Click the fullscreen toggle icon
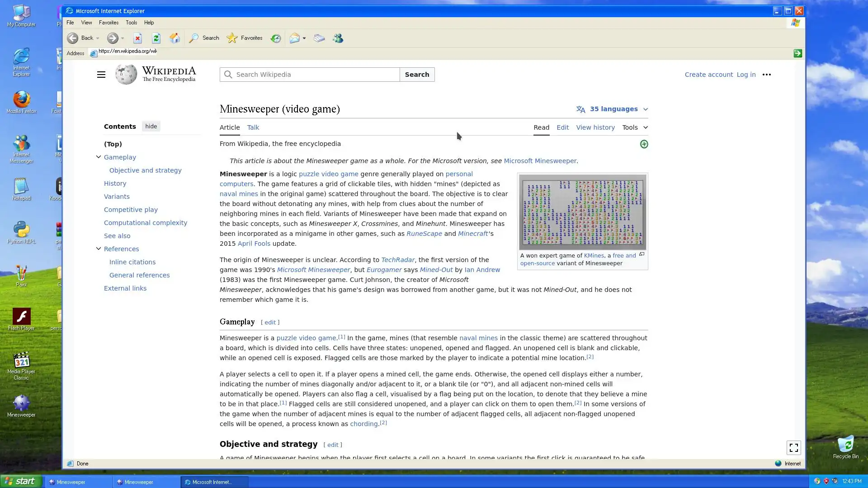The image size is (868, 488). [793, 448]
